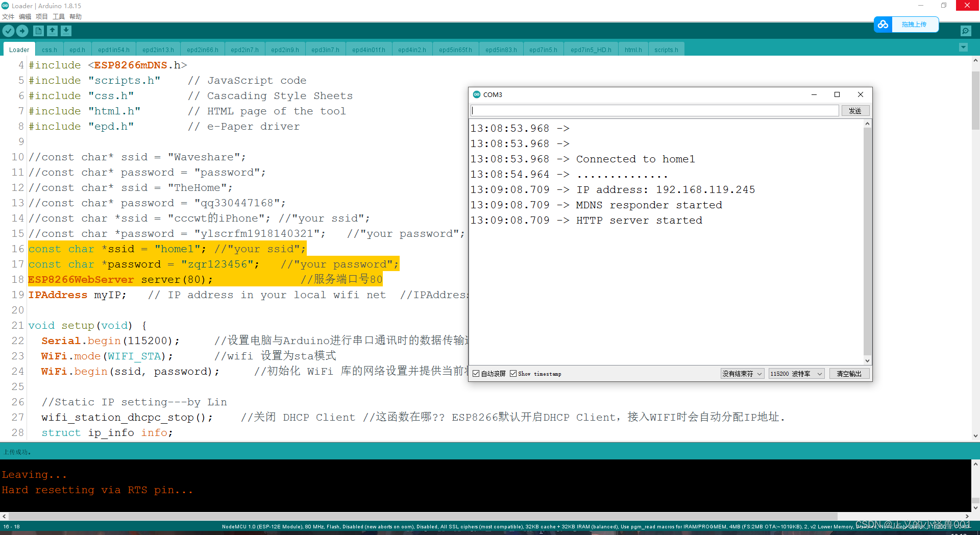Click the Open sketch toolbar icon

(x=52, y=31)
